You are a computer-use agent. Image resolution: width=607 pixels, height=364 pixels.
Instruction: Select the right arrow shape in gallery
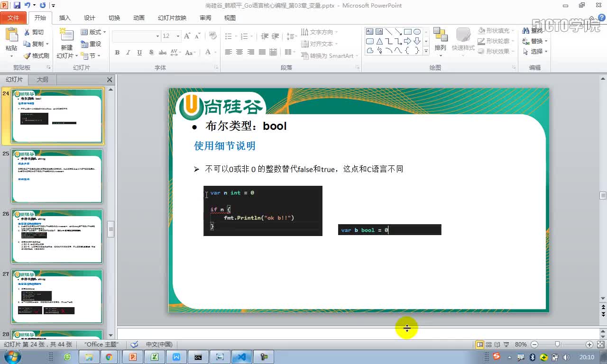407,41
